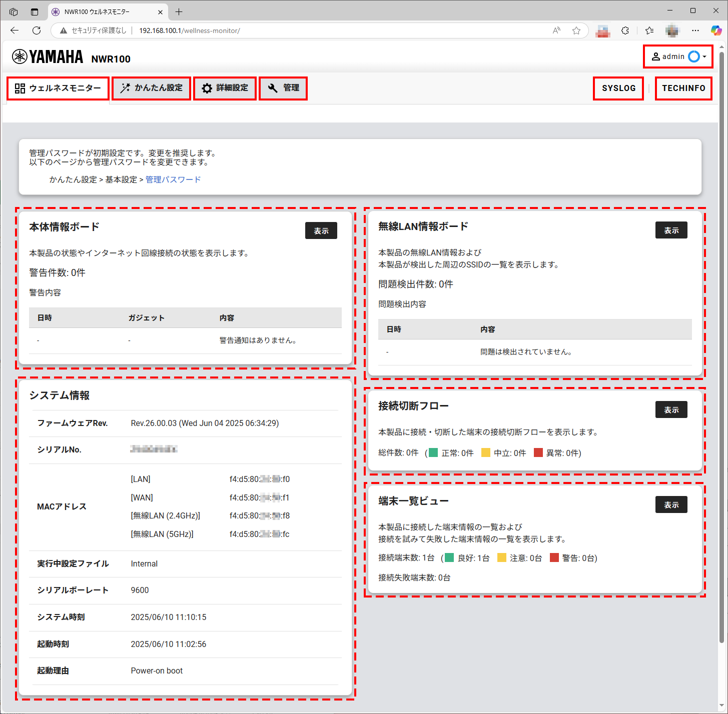This screenshot has height=714, width=728.
Task: Open the ウェルネスモニター tab
Action: coord(58,88)
